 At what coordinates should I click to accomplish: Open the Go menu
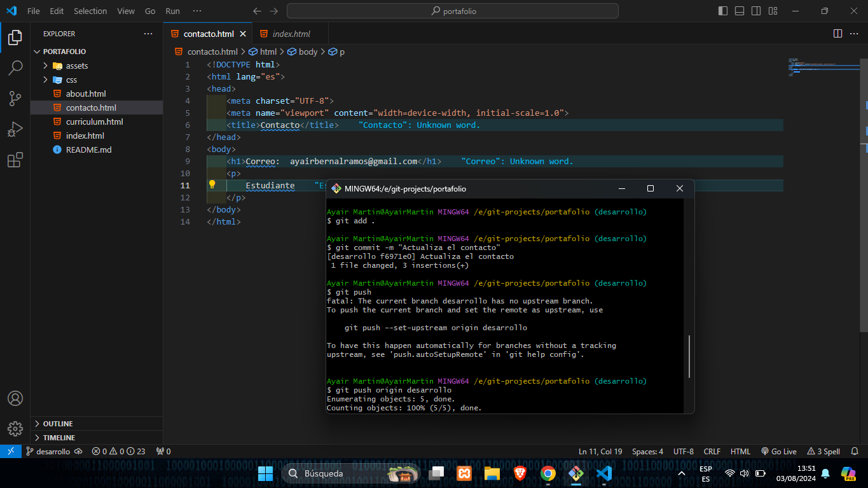pos(150,11)
